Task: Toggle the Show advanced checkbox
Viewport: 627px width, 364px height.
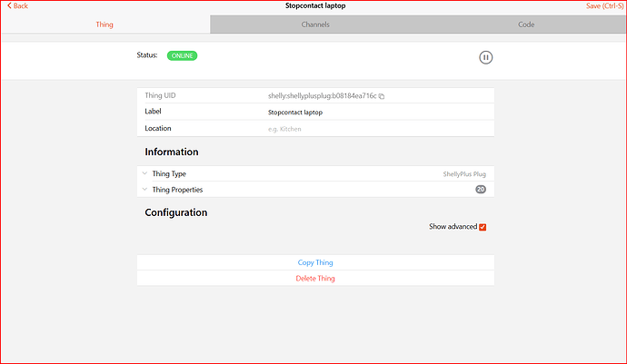Action: (x=483, y=227)
